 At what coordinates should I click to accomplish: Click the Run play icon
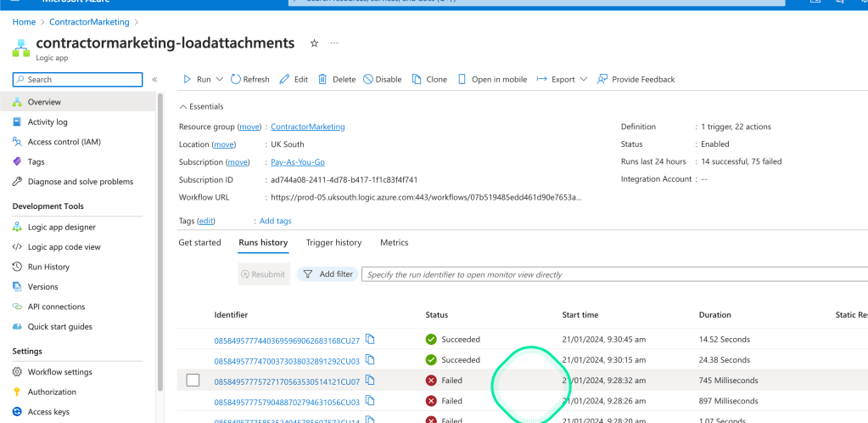click(x=188, y=79)
